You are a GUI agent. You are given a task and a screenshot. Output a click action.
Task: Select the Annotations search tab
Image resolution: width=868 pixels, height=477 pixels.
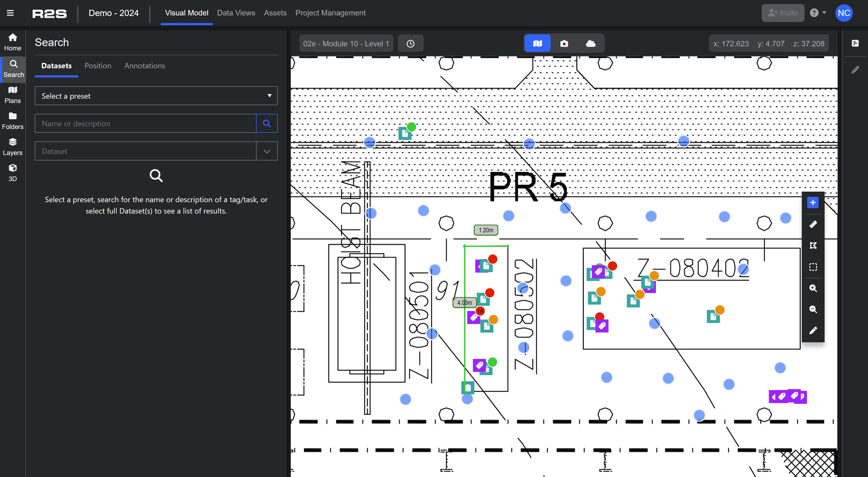(145, 66)
